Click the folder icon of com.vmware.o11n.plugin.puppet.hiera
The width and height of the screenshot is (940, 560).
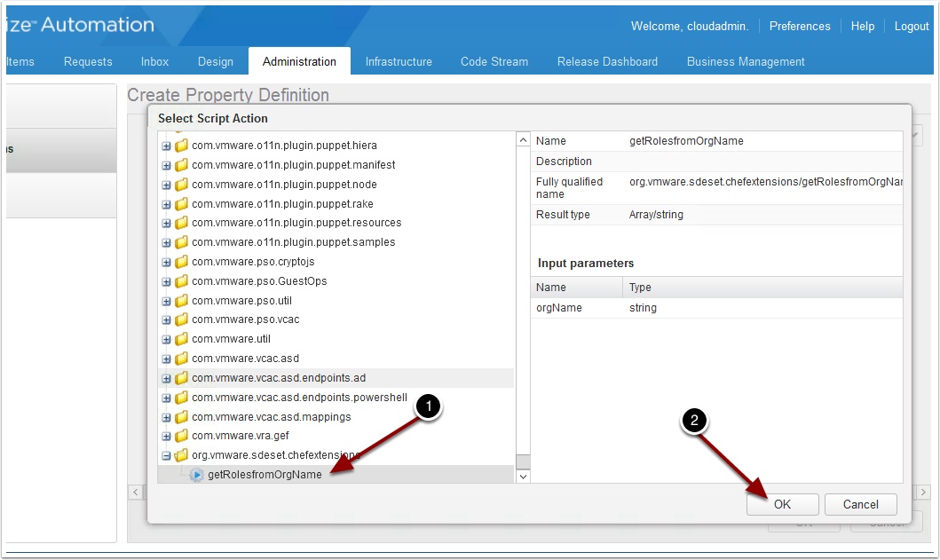[181, 146]
